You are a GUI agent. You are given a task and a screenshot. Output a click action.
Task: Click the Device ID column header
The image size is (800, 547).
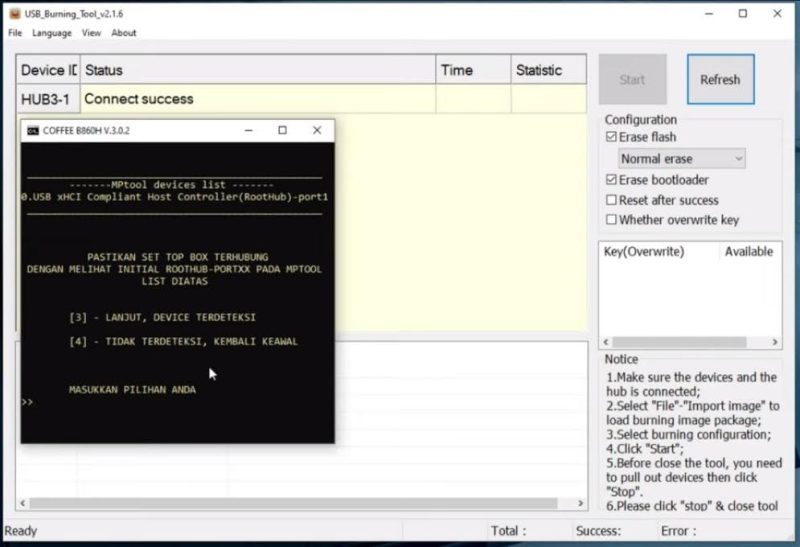(48, 70)
